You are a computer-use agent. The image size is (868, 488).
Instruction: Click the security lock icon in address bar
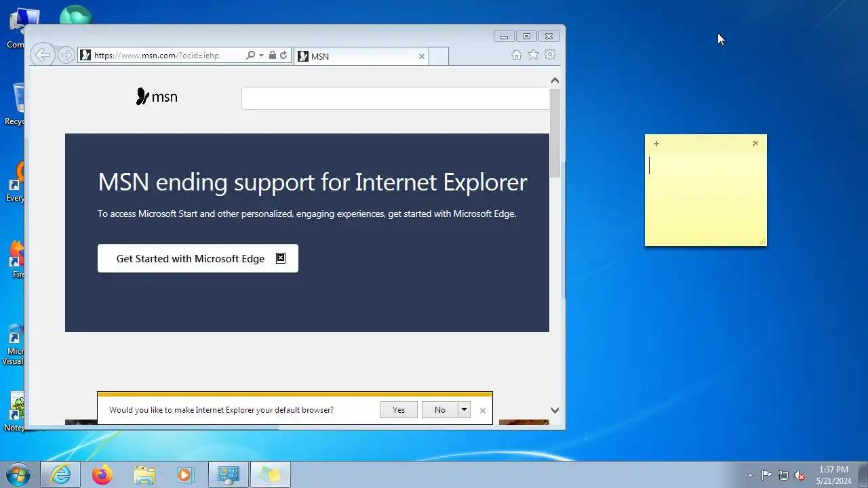click(x=273, y=56)
